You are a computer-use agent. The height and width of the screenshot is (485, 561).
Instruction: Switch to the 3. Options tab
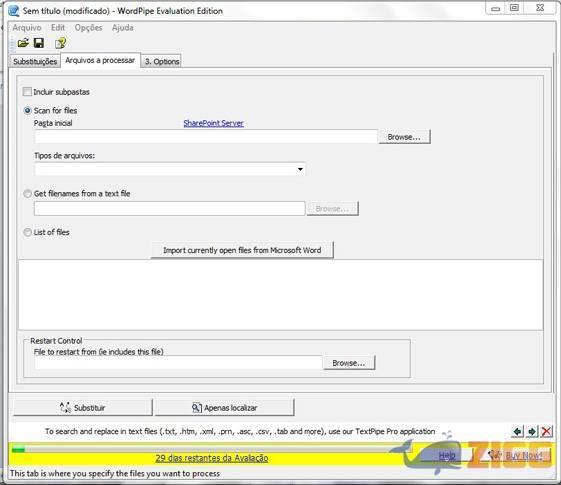[162, 62]
